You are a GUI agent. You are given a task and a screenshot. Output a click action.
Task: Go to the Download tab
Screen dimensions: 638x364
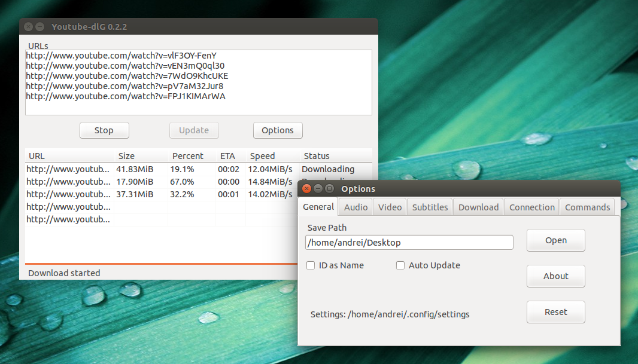point(479,207)
